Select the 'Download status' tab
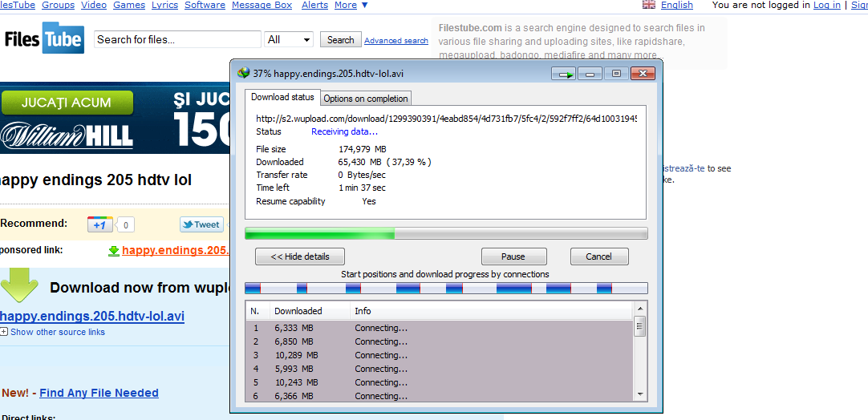 [282, 98]
